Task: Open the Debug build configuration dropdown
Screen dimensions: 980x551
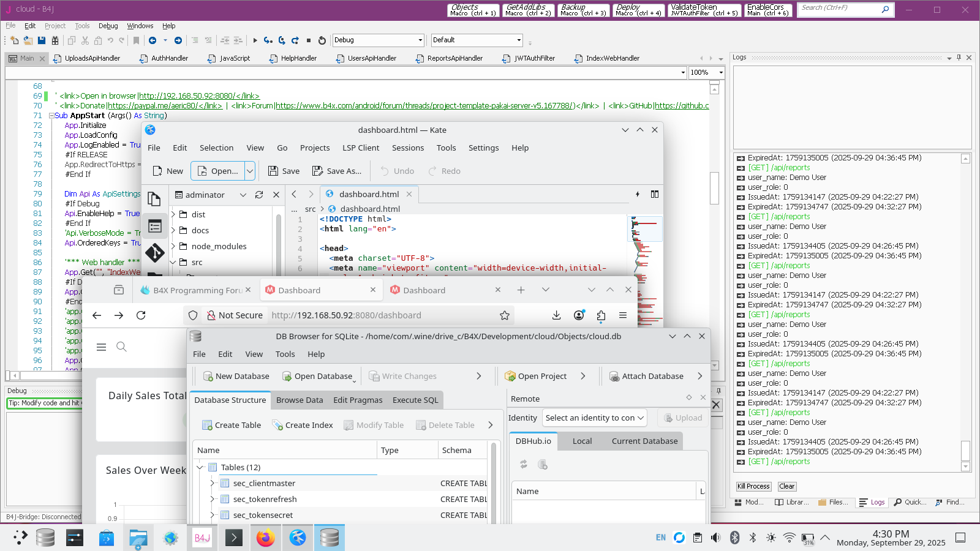Action: (378, 40)
